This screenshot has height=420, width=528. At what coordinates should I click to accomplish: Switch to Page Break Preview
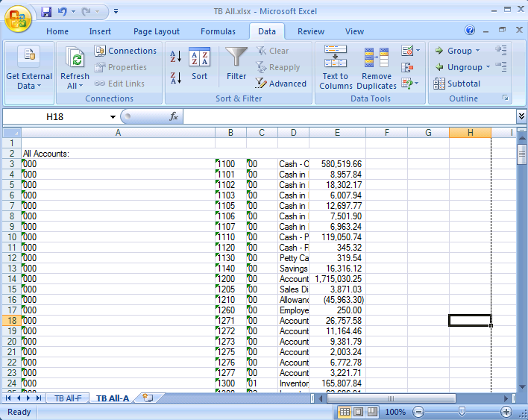tap(372, 412)
